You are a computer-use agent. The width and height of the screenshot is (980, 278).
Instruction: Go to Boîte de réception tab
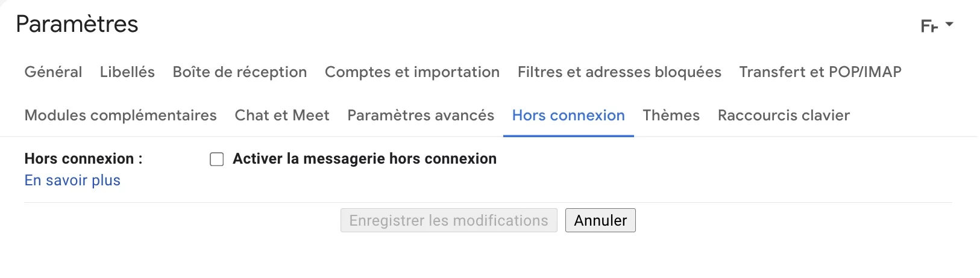239,72
